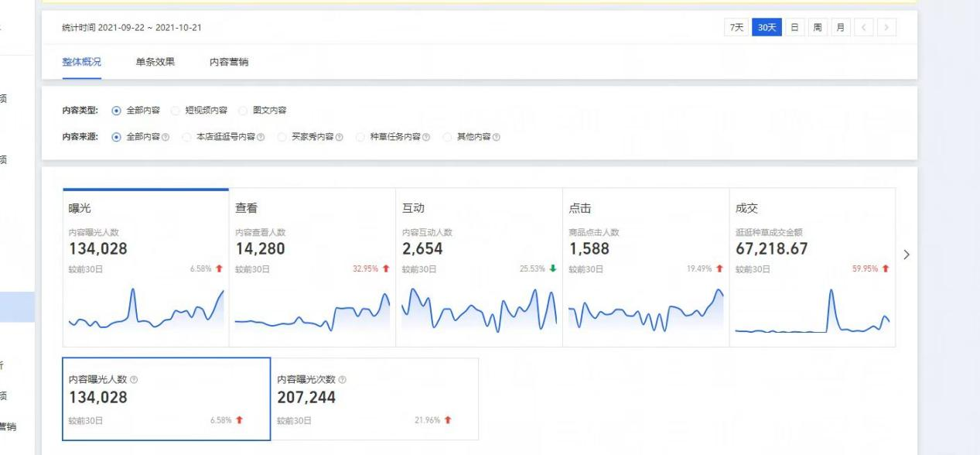Select the 点击 metric card
This screenshot has width=980, height=455.
tap(646, 268)
